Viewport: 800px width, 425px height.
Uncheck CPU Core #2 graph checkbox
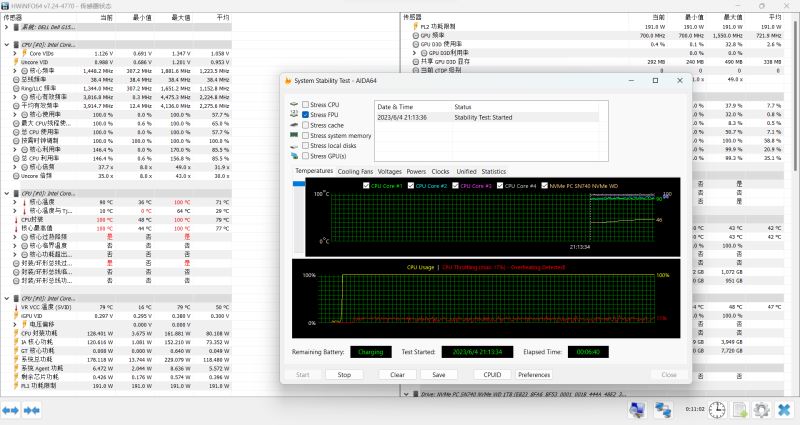tap(411, 186)
